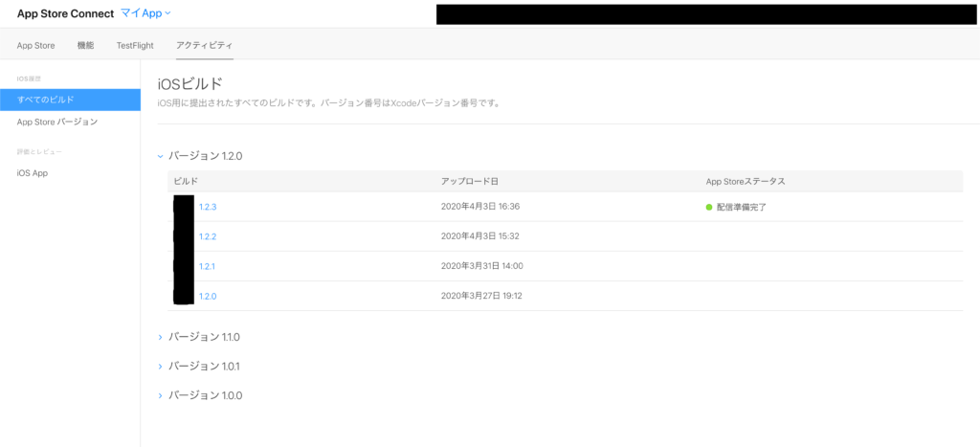
Task: Click the アップロード日 column header
Action: [x=469, y=181]
